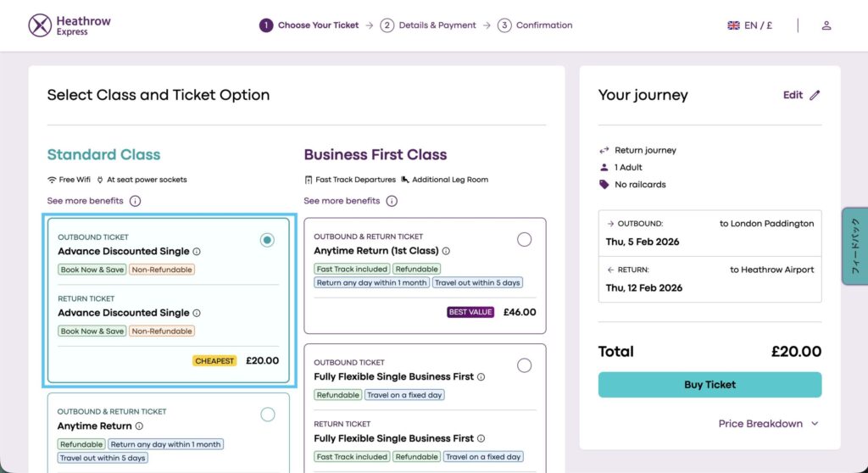Open the user account icon

[826, 25]
